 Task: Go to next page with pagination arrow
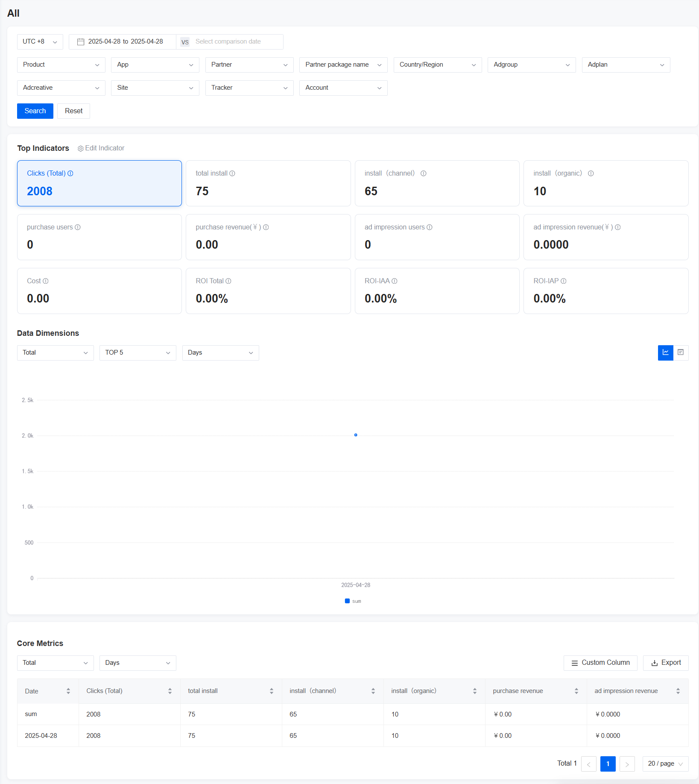627,763
